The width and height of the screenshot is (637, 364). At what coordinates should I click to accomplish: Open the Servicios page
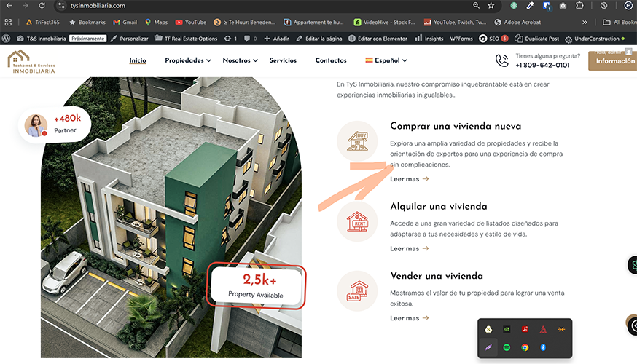283,60
